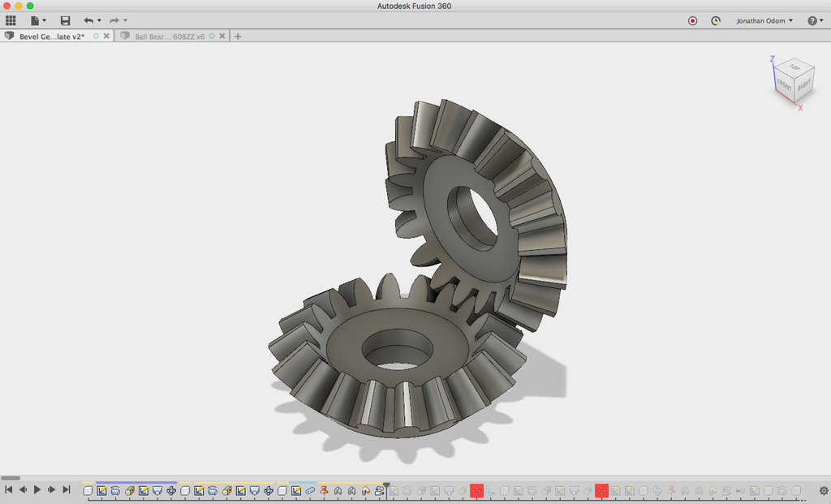Expand the File menu dropdown arrow

pos(44,20)
